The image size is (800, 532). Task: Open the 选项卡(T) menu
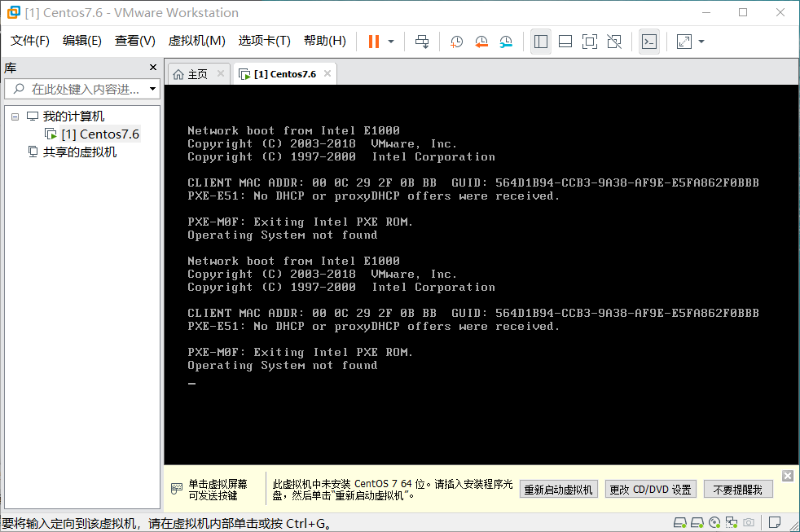264,41
